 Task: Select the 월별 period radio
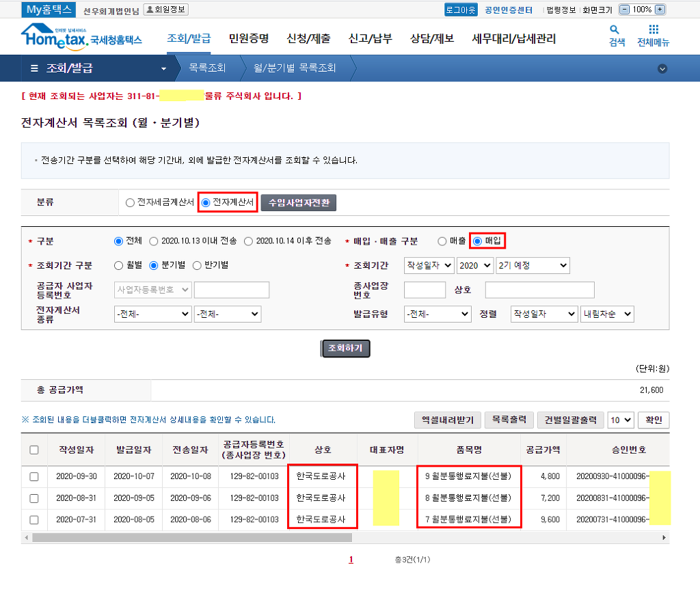pyautogui.click(x=118, y=266)
